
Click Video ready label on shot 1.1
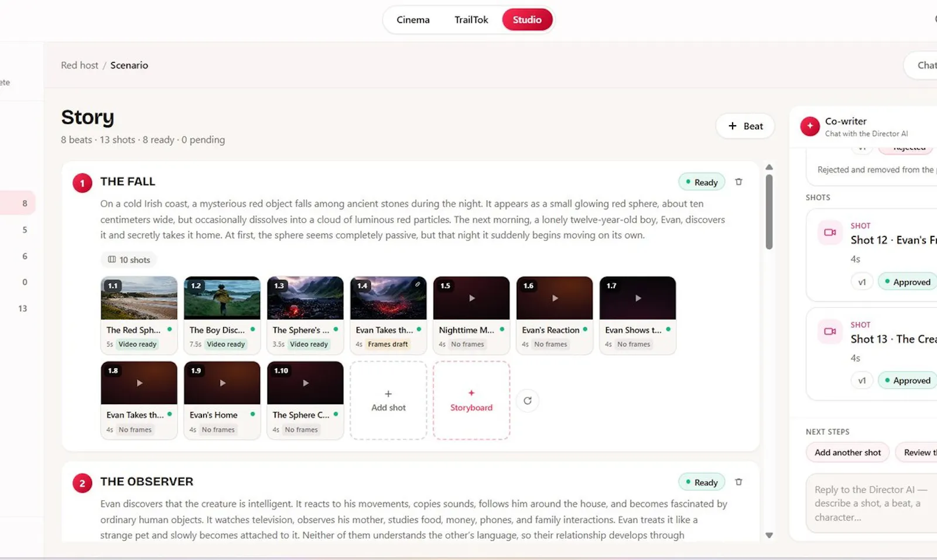(138, 344)
